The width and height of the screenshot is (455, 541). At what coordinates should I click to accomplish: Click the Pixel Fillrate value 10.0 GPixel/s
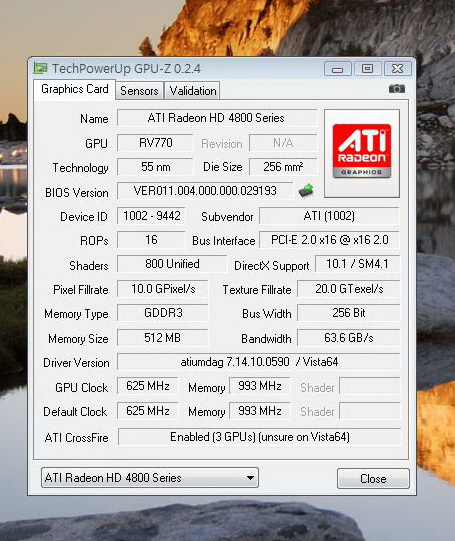(163, 289)
